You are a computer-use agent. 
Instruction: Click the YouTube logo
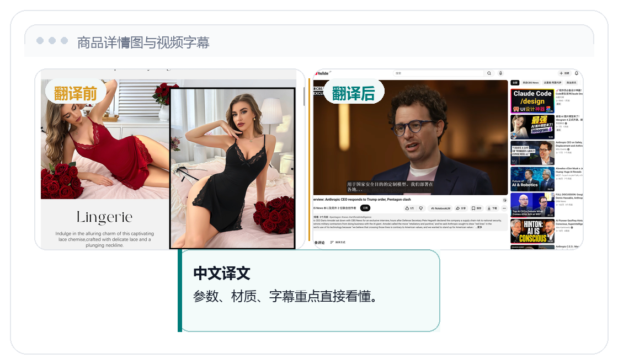point(322,73)
